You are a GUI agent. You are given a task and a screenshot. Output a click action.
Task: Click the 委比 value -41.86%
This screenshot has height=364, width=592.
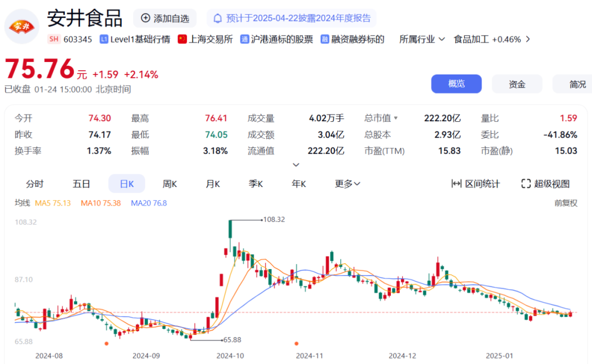tap(560, 134)
